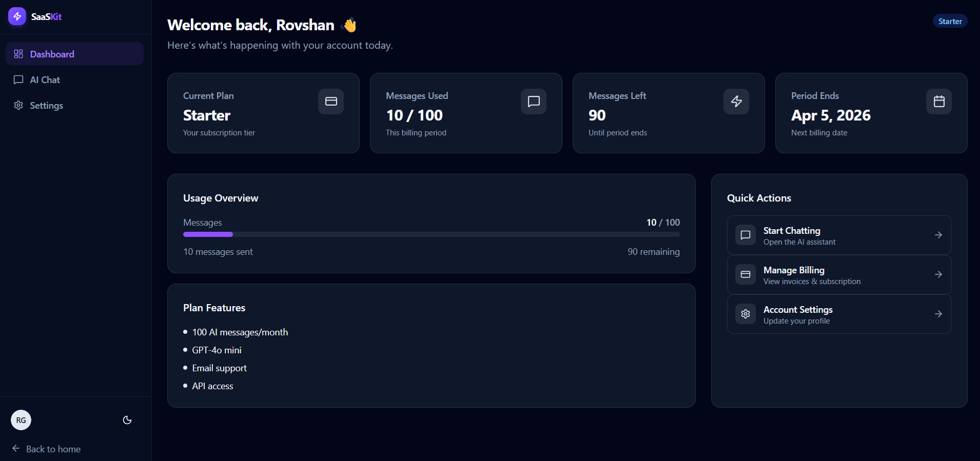This screenshot has width=980, height=461.
Task: Click the 'Plan Features' section title
Action: [214, 308]
